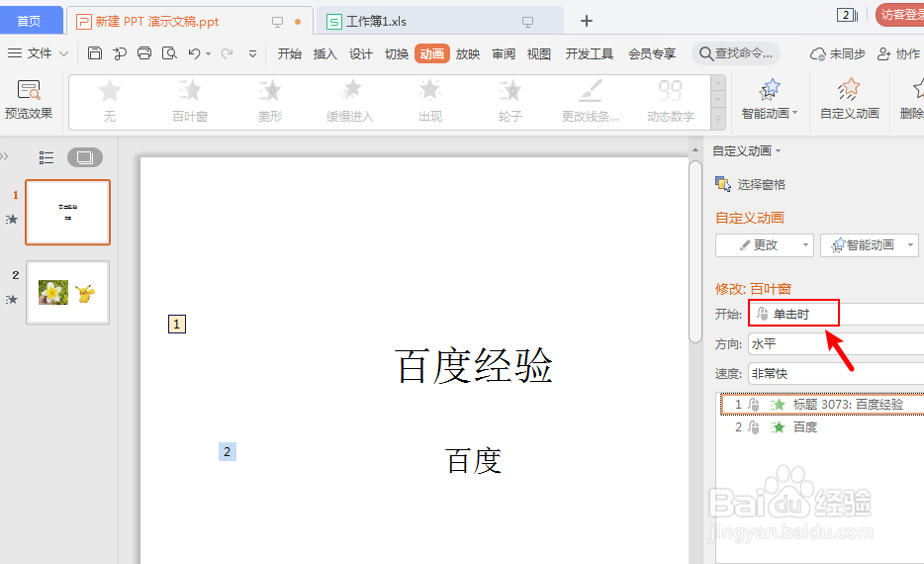Open the undo history dropdown arrow
Screen dimensions: 924x564
click(209, 53)
